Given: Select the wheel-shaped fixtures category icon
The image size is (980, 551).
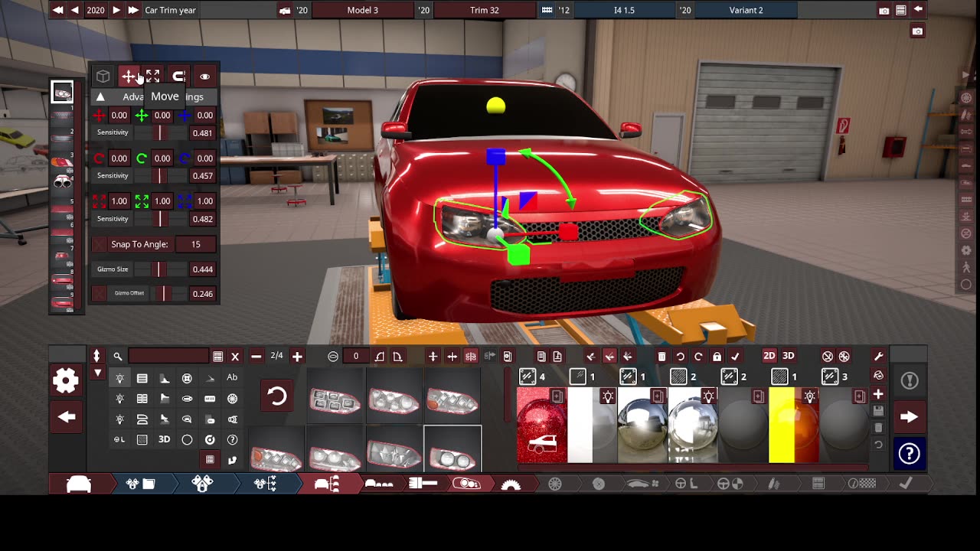Looking at the screenshot, I should (232, 399).
